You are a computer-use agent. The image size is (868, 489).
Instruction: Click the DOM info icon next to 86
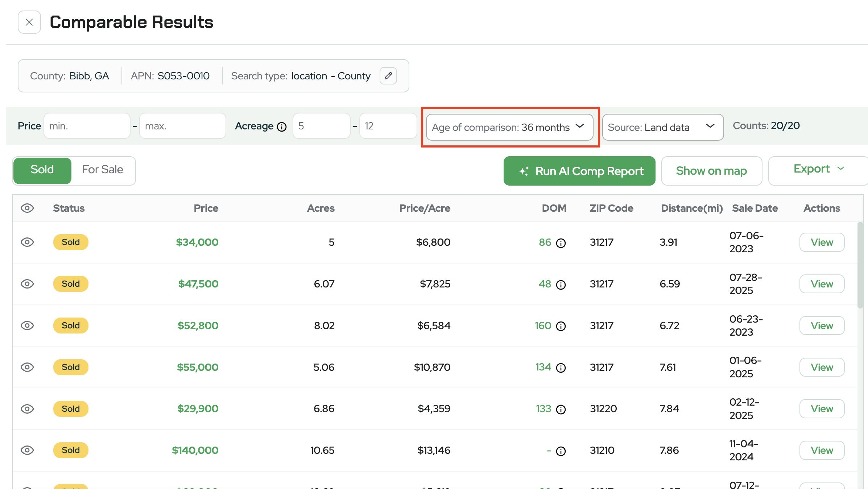pos(561,243)
